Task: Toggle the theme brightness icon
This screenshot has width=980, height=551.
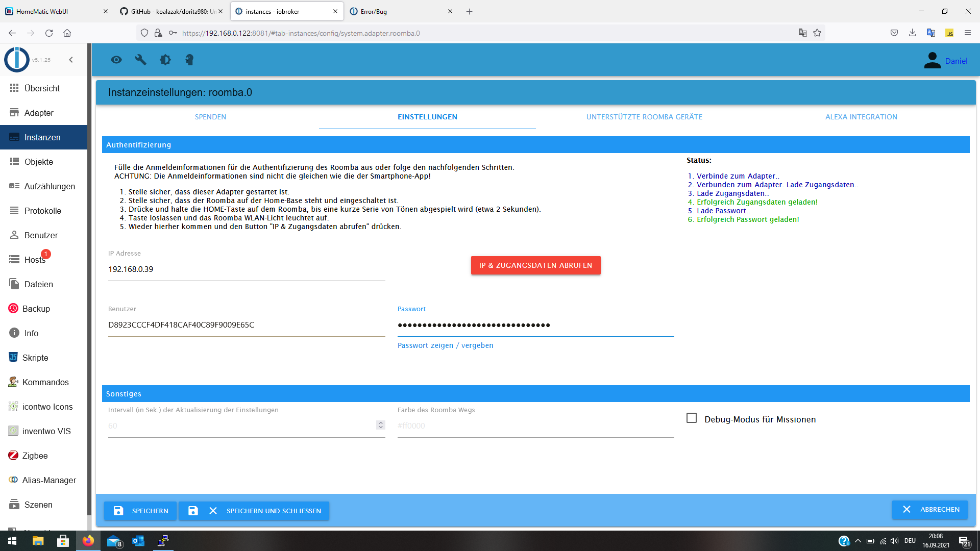Action: coord(165,60)
